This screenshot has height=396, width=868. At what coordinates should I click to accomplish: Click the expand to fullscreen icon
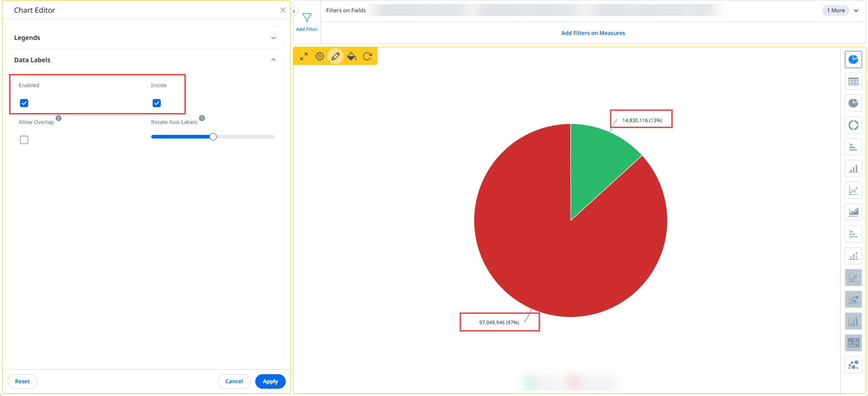pyautogui.click(x=304, y=56)
